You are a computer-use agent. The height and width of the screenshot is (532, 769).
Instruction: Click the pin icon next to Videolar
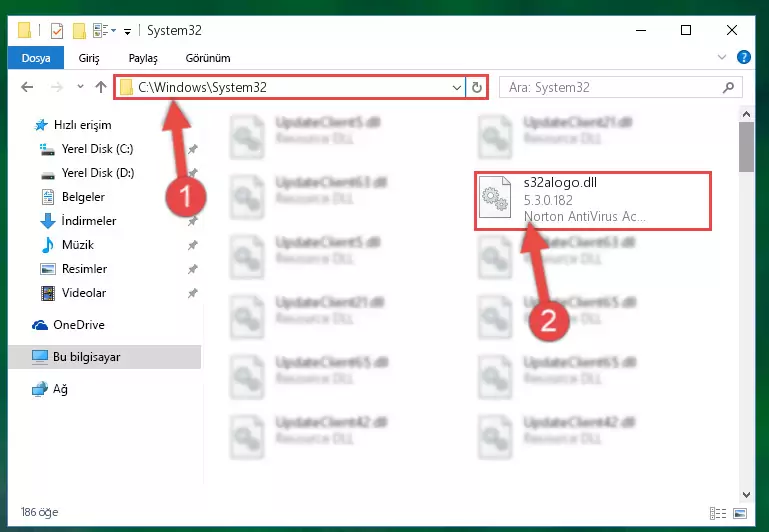193,293
